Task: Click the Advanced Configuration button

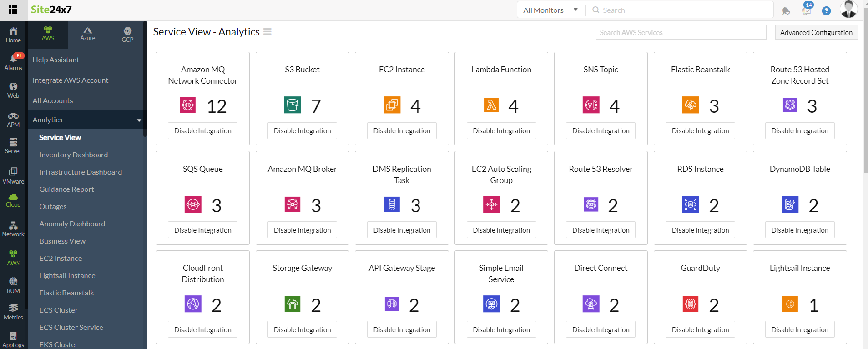Action: (x=816, y=33)
